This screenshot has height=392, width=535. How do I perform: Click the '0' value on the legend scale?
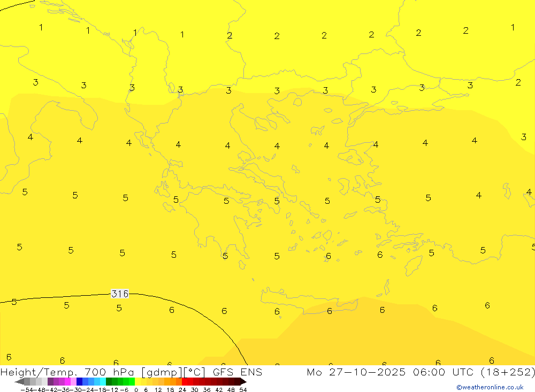click(136, 390)
